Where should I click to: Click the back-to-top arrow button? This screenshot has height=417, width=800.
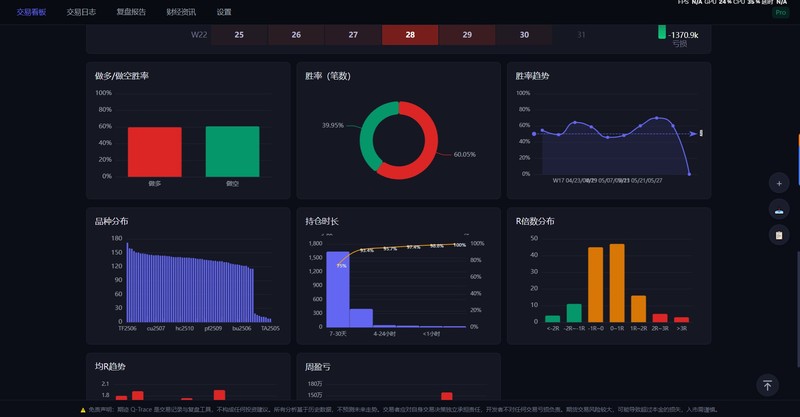point(767,385)
